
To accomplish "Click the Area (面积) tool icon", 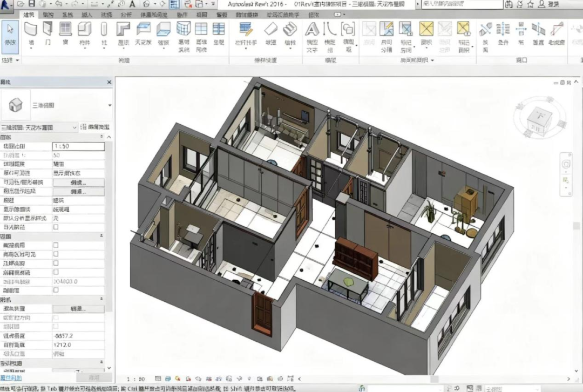I will tap(426, 33).
